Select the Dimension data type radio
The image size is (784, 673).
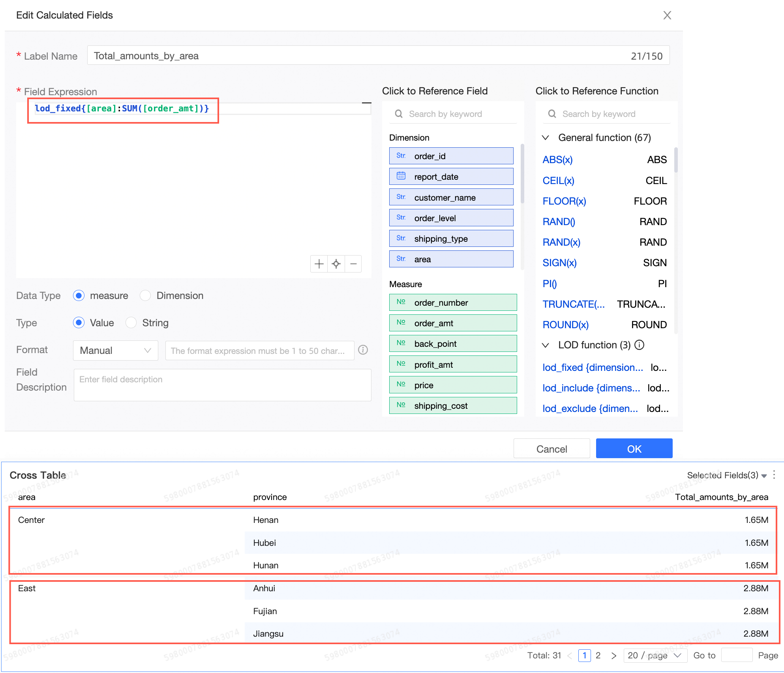pos(146,295)
